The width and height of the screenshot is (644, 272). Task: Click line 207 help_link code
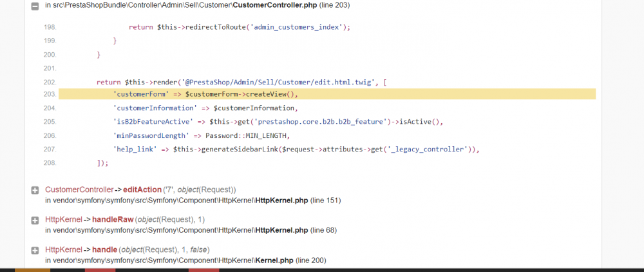click(x=296, y=150)
